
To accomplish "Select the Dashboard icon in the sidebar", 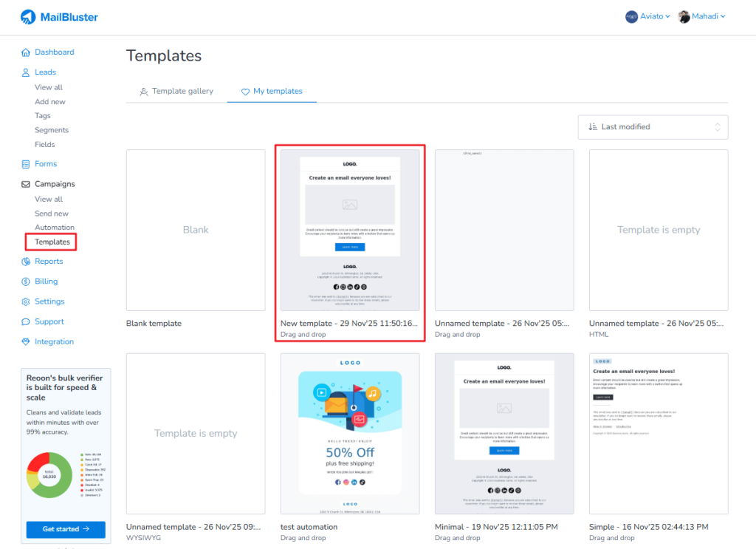I will tap(25, 52).
